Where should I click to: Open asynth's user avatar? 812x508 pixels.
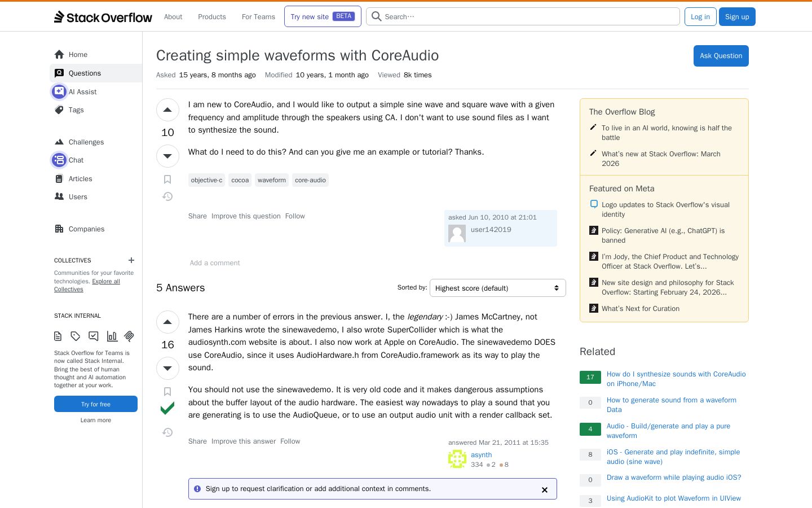point(457,459)
